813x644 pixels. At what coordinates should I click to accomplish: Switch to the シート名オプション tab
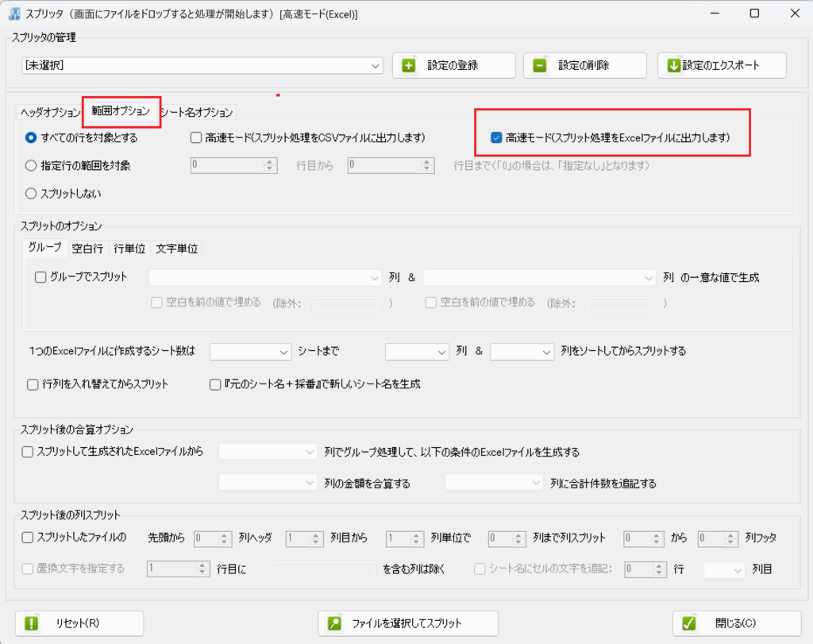click(197, 112)
